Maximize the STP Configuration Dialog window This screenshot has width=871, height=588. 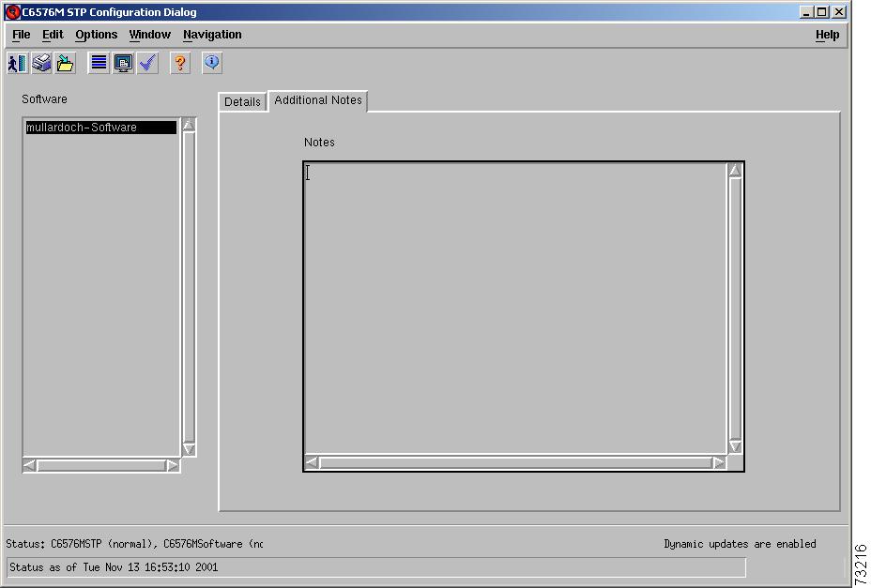pos(822,12)
